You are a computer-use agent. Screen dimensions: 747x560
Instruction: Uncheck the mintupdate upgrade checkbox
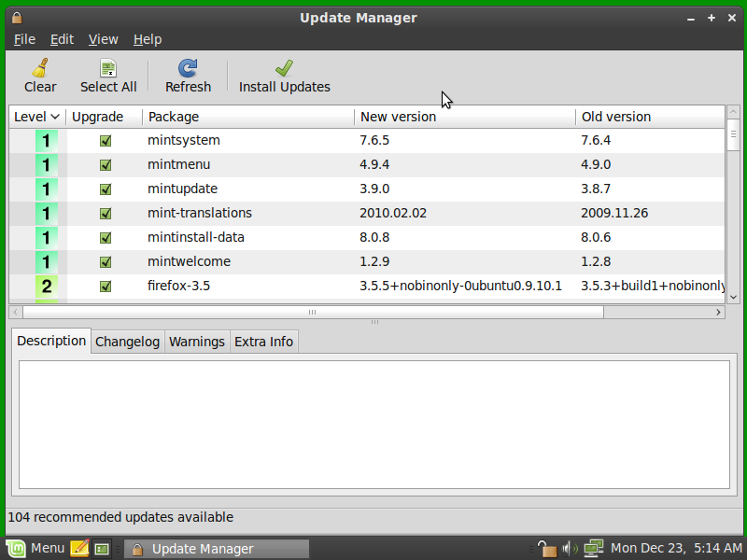coord(106,189)
